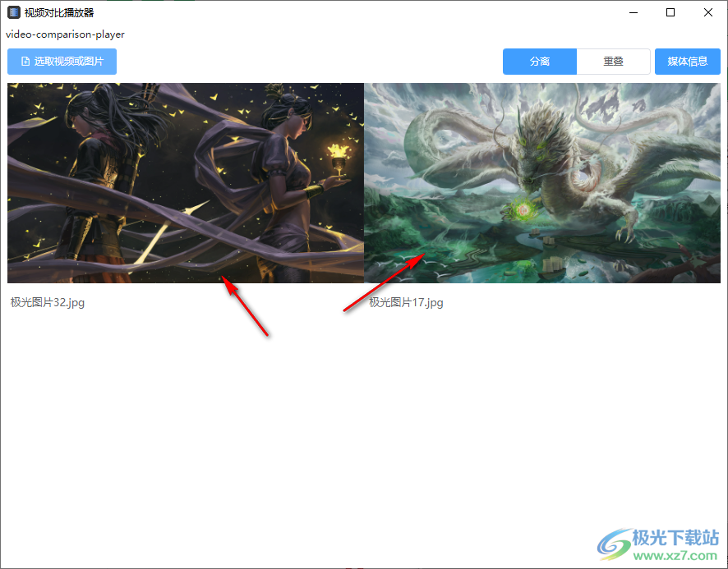728x569 pixels.
Task: Switch to 重叠 mode
Action: pyautogui.click(x=613, y=62)
